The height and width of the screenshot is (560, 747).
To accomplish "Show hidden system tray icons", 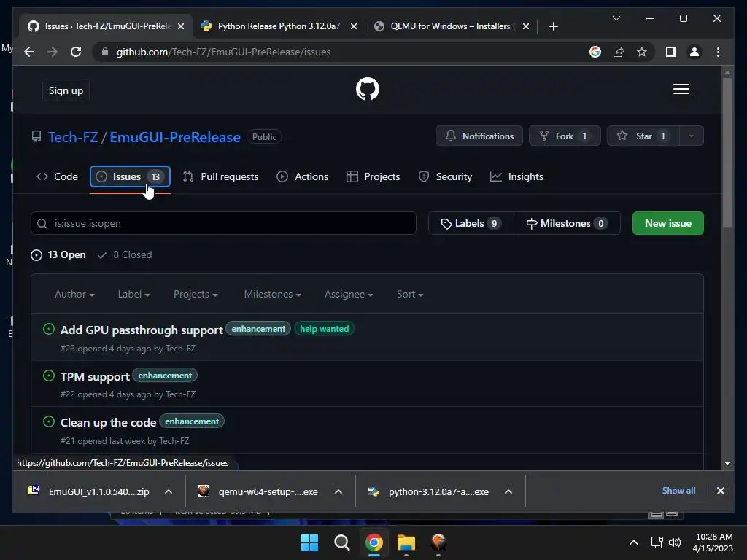I will (634, 542).
